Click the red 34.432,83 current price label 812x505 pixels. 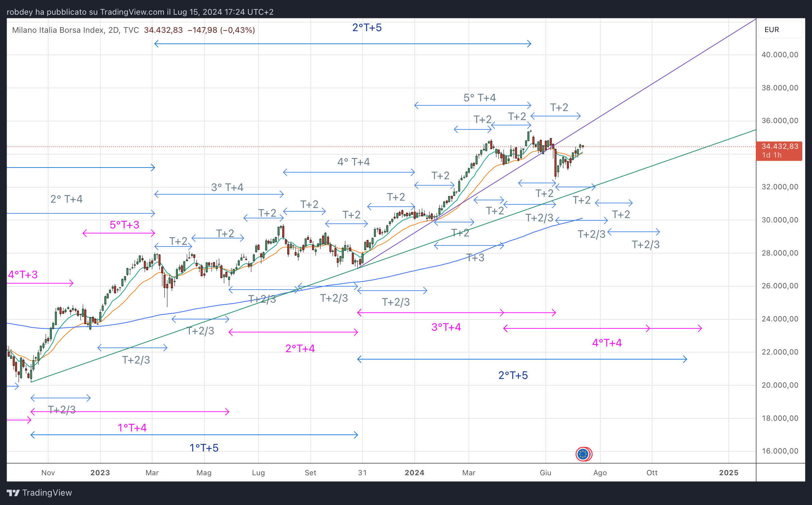click(x=779, y=151)
